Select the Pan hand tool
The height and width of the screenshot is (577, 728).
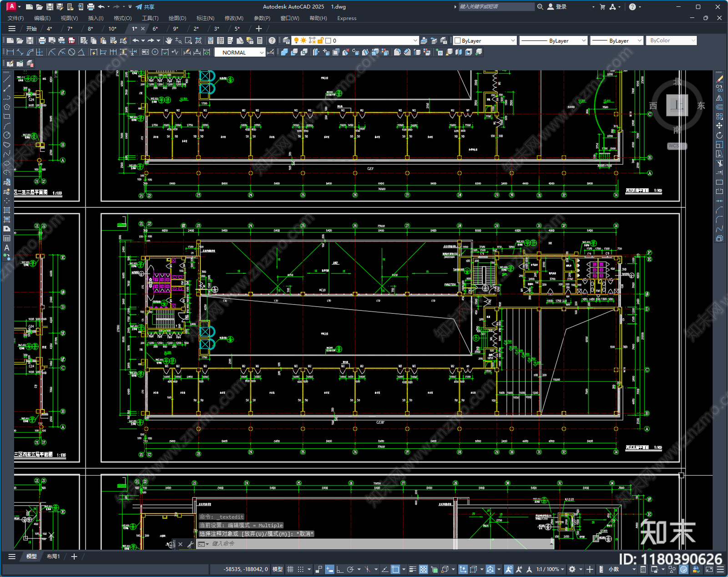[169, 40]
